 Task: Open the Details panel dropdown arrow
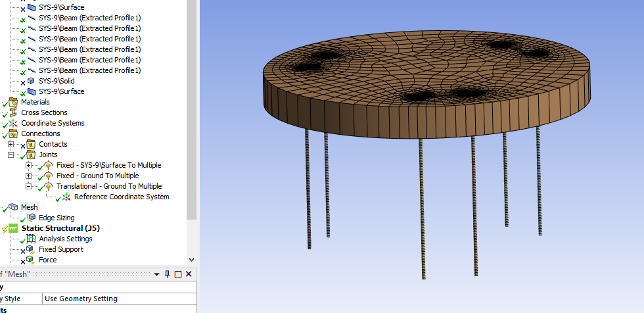[x=156, y=274]
